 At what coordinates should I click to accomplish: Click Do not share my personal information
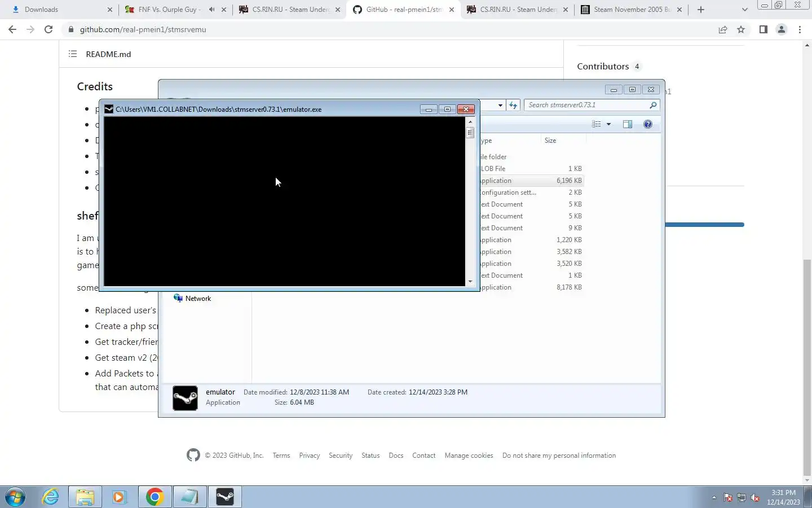pos(559,456)
